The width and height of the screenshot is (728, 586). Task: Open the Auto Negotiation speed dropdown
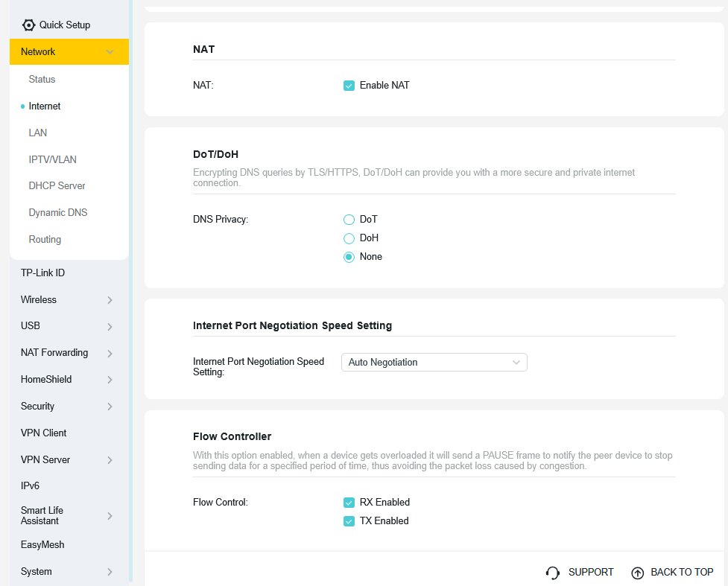tap(434, 363)
